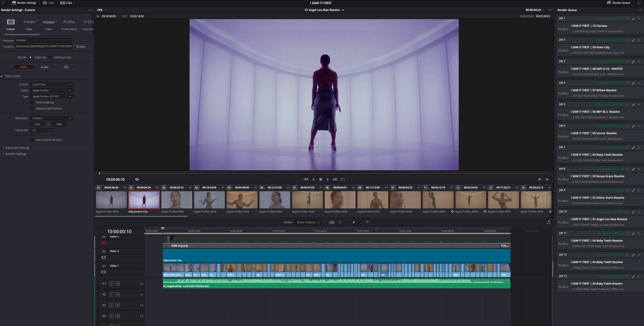Open the Resolution Custom dropdown
The width and height of the screenshot is (644, 326).
click(52, 118)
